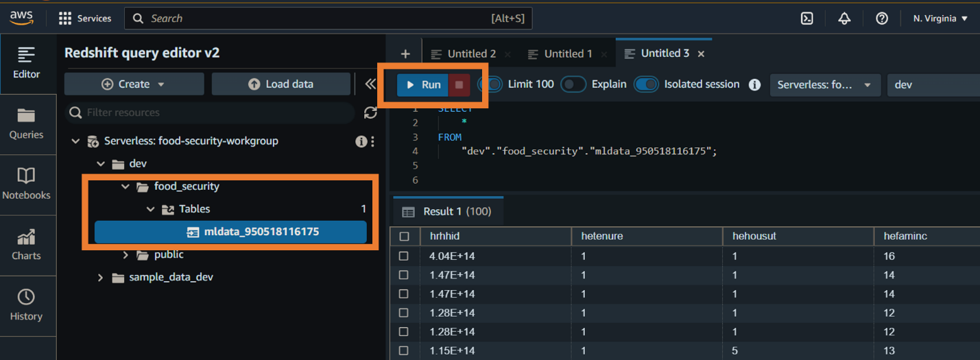Collapse the Tables folder
This screenshot has height=360, width=980.
pyautogui.click(x=151, y=209)
